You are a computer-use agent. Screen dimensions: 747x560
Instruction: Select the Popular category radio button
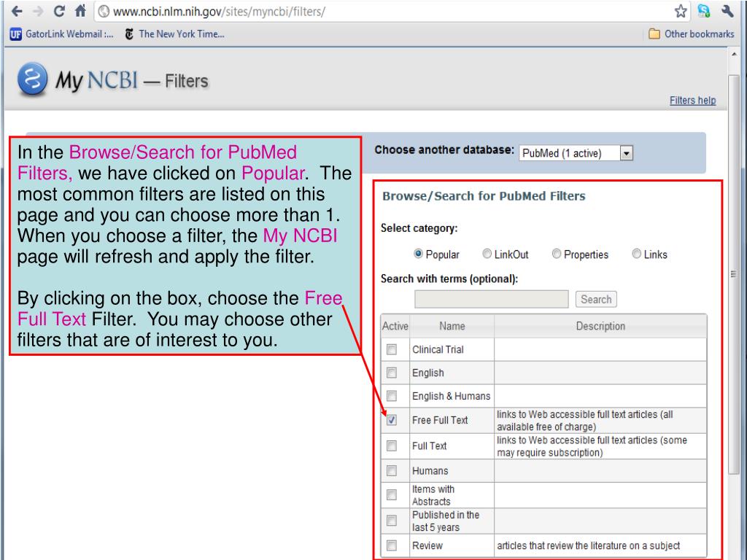click(x=418, y=254)
